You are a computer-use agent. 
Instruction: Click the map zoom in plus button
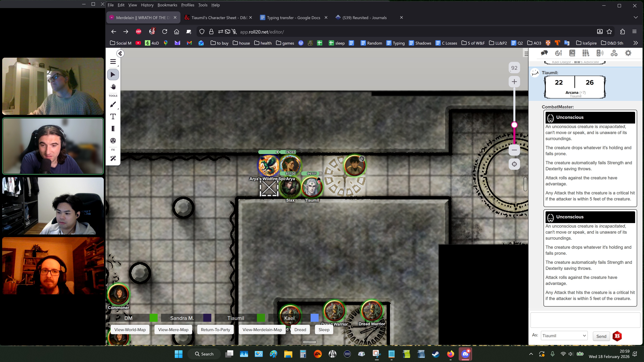click(514, 82)
